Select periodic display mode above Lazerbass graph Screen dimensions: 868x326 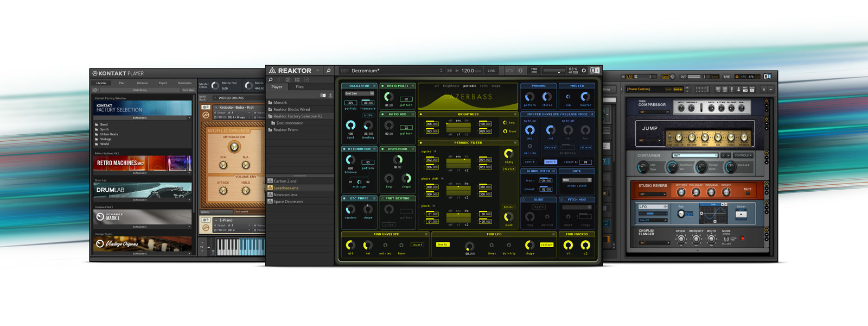[469, 86]
